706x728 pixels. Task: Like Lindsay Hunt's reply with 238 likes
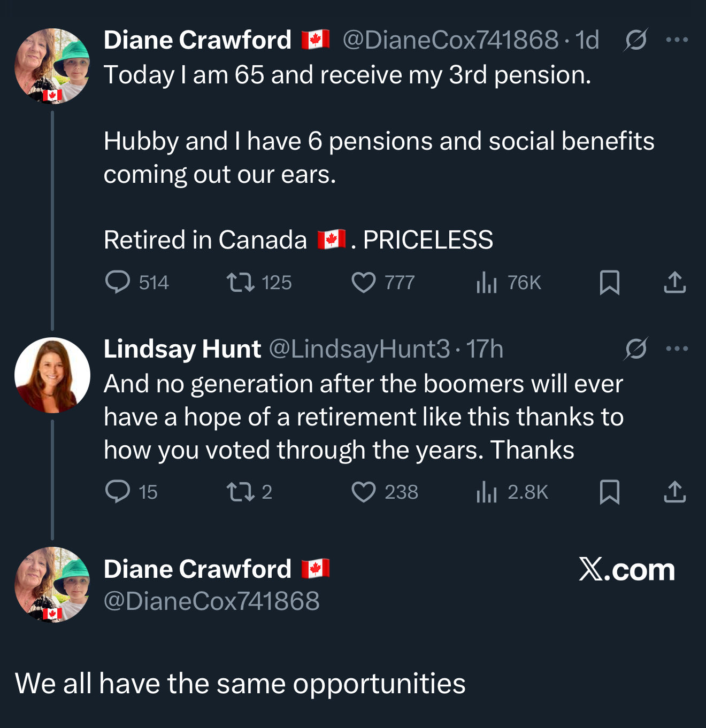[385, 492]
